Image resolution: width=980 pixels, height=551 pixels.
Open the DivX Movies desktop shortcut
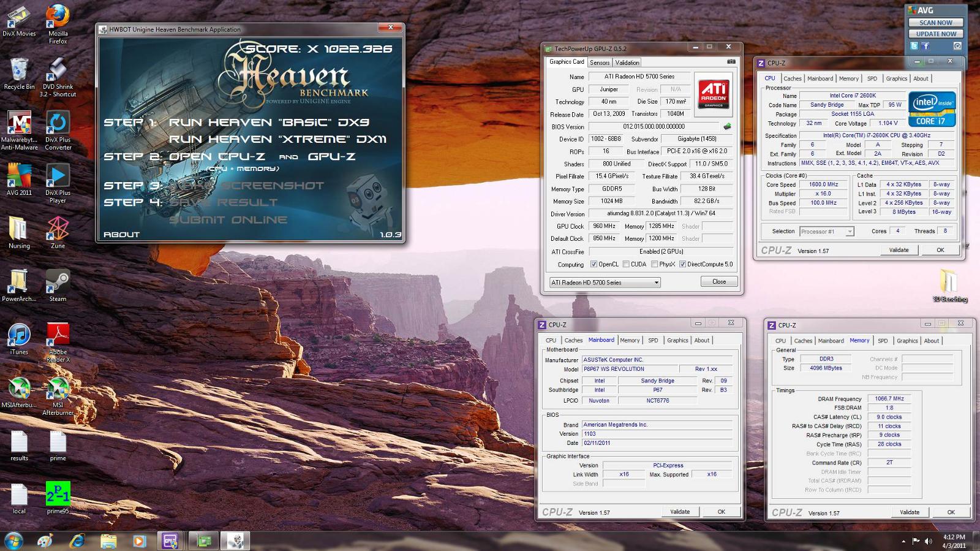19,21
